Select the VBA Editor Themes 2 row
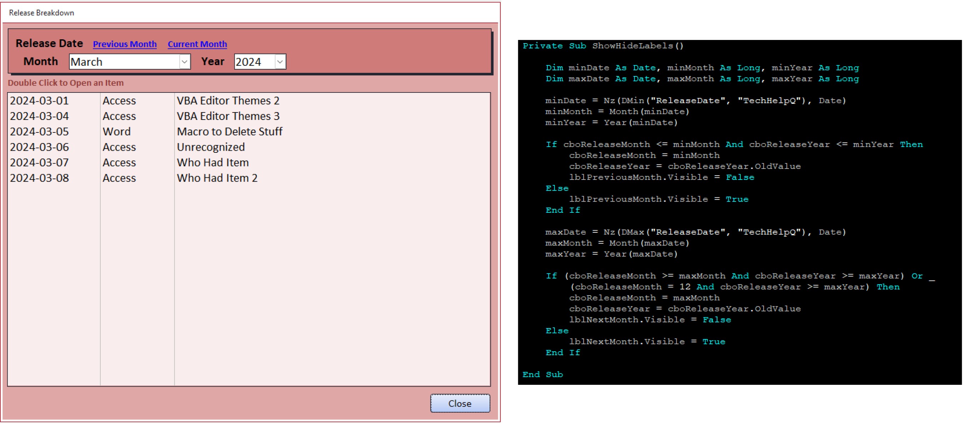The width and height of the screenshot is (980, 428). pyautogui.click(x=228, y=101)
